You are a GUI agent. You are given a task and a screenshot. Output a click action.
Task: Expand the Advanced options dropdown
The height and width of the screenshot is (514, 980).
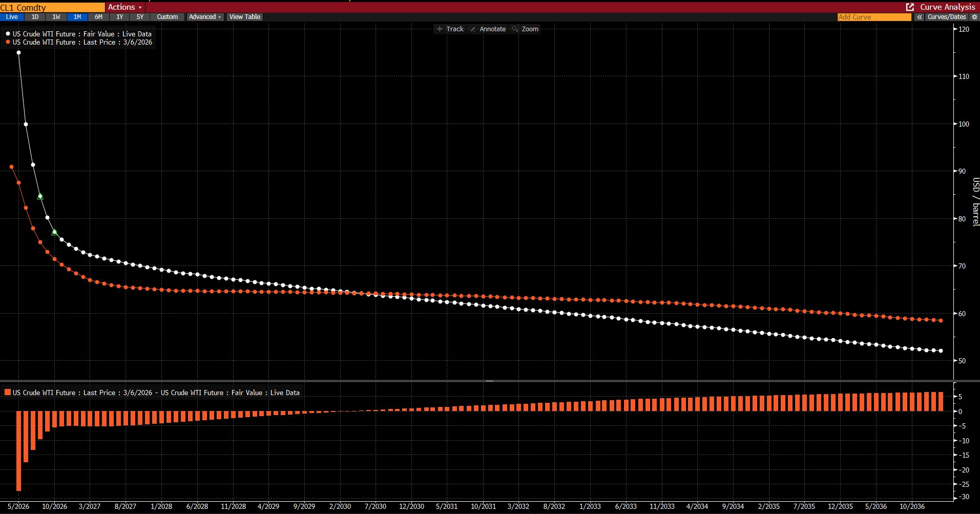[x=205, y=17]
